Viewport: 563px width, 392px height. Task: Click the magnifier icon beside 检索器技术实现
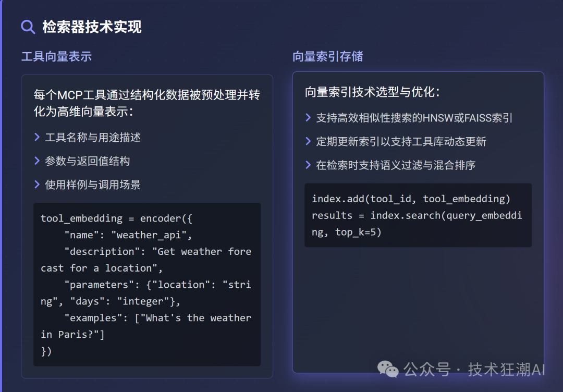[28, 27]
